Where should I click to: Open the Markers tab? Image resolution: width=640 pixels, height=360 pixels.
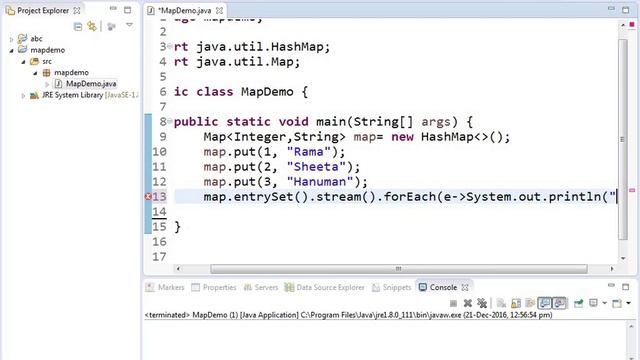pos(165,287)
